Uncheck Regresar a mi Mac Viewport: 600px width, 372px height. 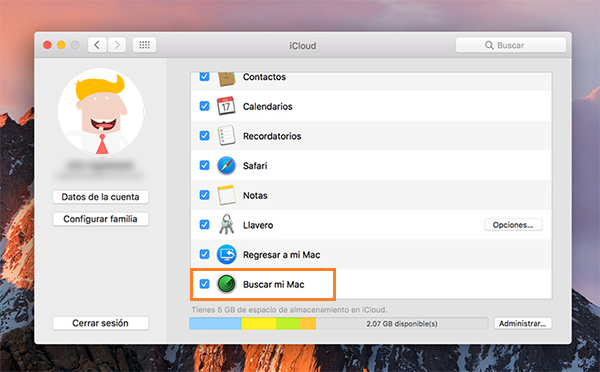click(204, 254)
